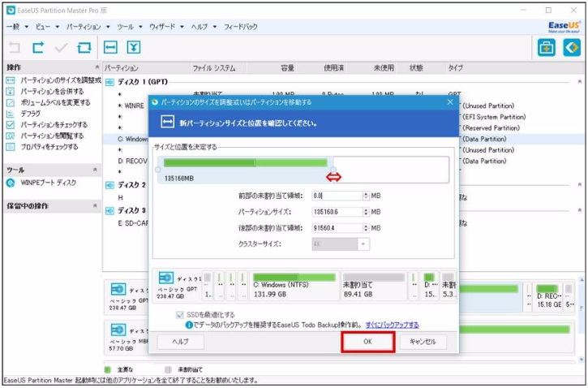This screenshot has height=388, width=588.
Task: Click the 容量 column header
Action: click(x=288, y=68)
